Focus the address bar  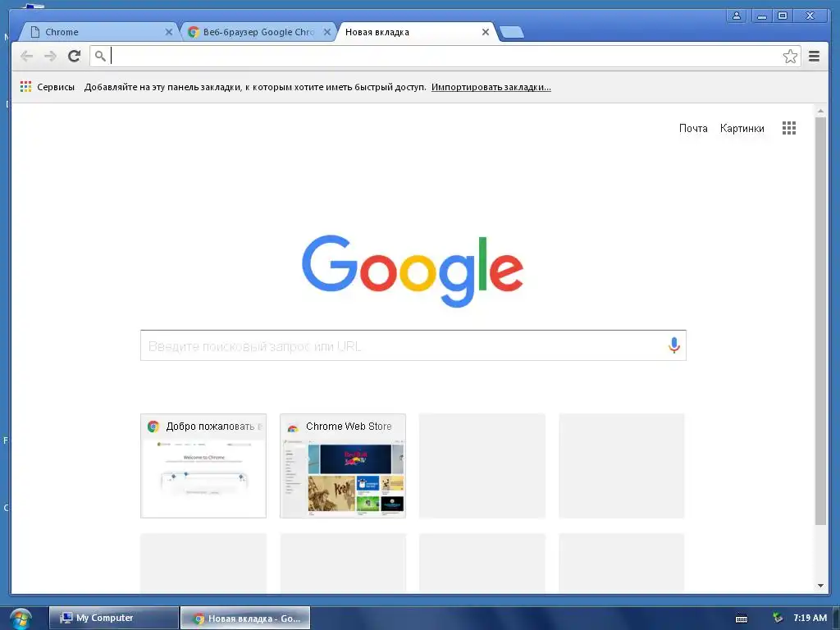coord(445,57)
